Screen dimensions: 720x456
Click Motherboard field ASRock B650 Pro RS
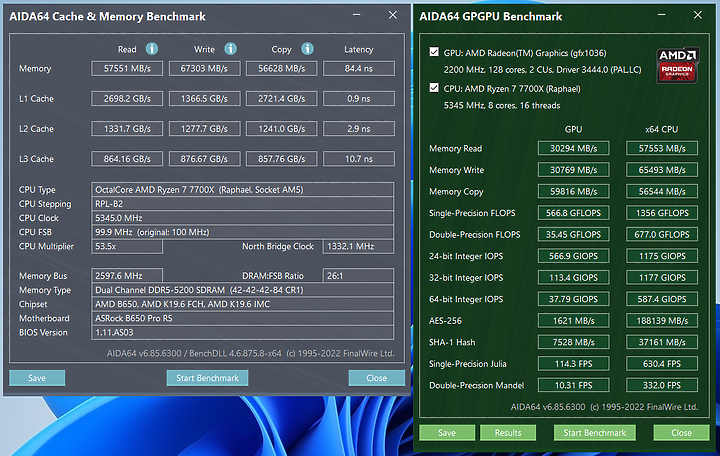242,318
